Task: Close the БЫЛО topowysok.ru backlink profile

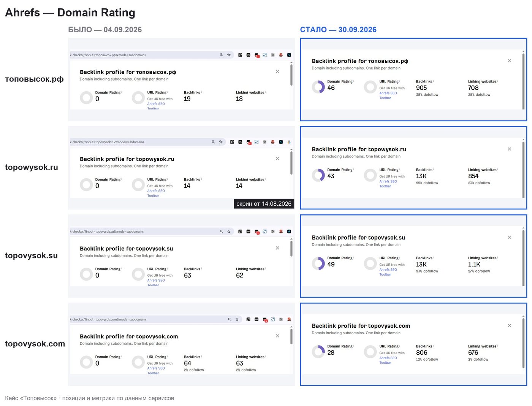Action: [x=277, y=159]
